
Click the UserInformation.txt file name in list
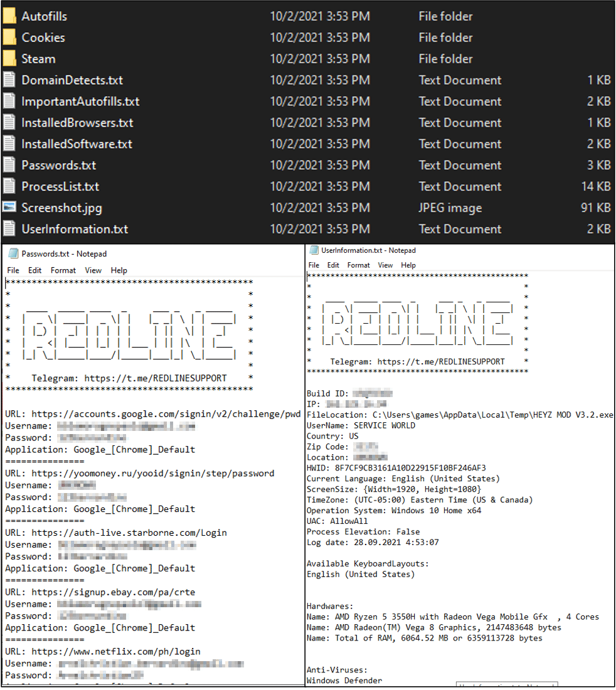[75, 230]
